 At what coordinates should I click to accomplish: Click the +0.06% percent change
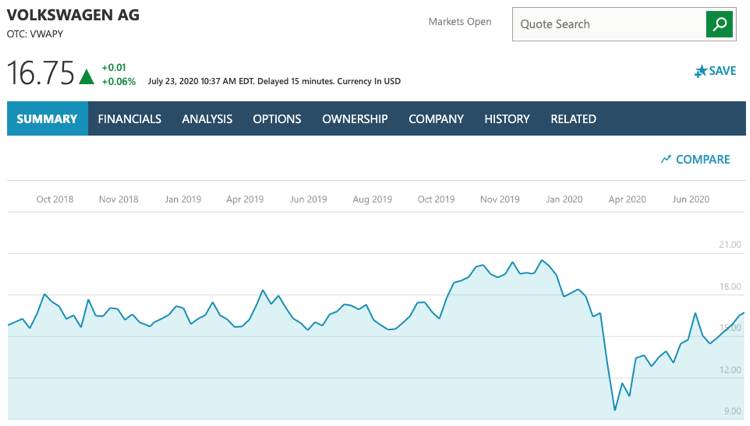(x=118, y=81)
